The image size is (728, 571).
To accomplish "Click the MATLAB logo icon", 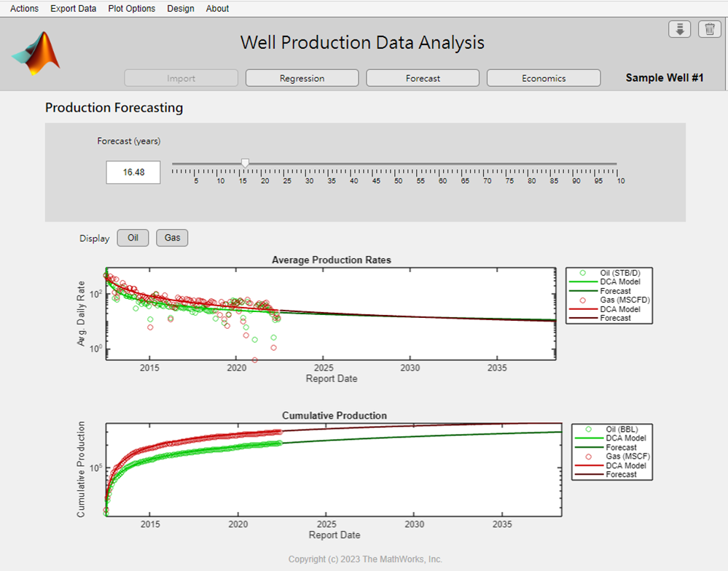I will [35, 55].
